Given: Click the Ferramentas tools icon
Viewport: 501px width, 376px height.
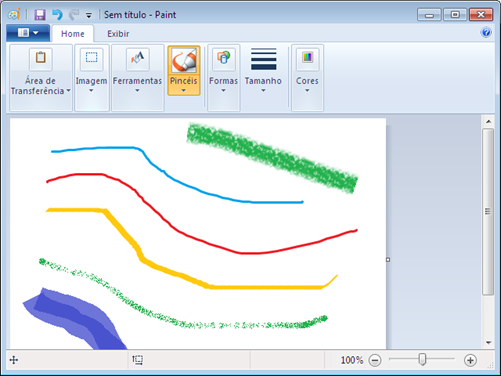Looking at the screenshot, I should point(137,59).
